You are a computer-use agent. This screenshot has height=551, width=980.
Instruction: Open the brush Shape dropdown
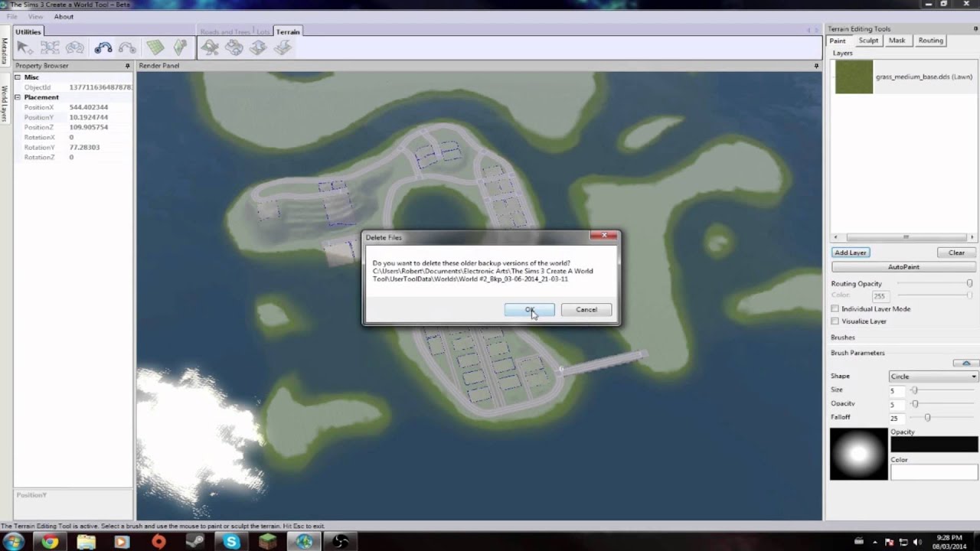[x=933, y=377]
